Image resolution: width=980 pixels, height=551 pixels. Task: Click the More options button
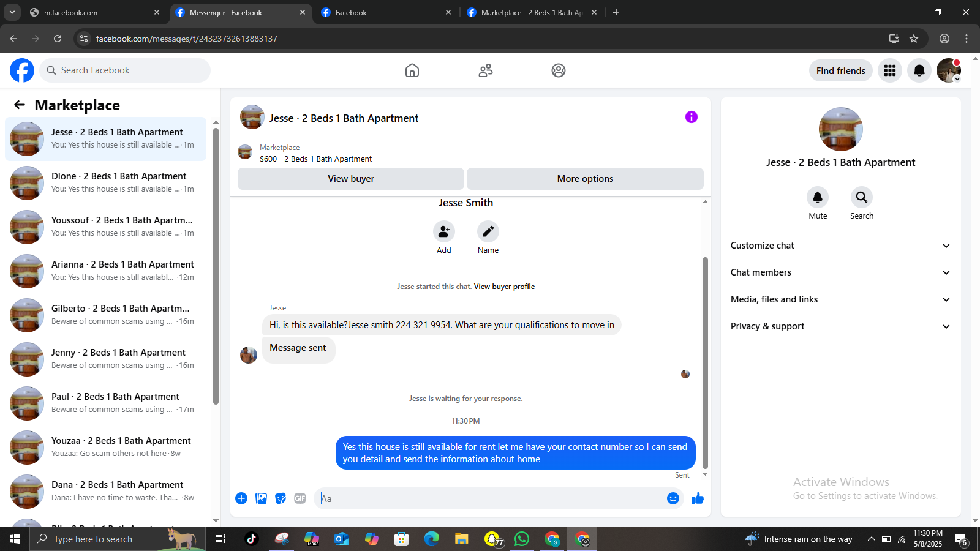coord(585,179)
